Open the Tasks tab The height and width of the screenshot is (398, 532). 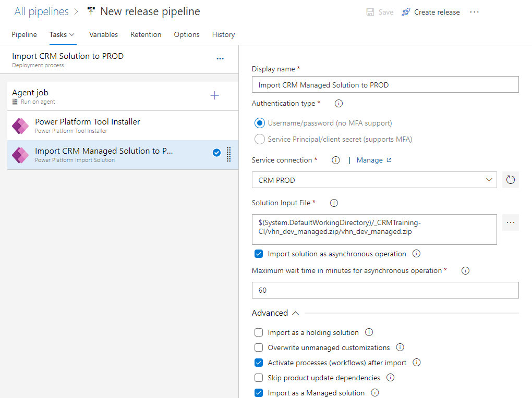click(62, 34)
